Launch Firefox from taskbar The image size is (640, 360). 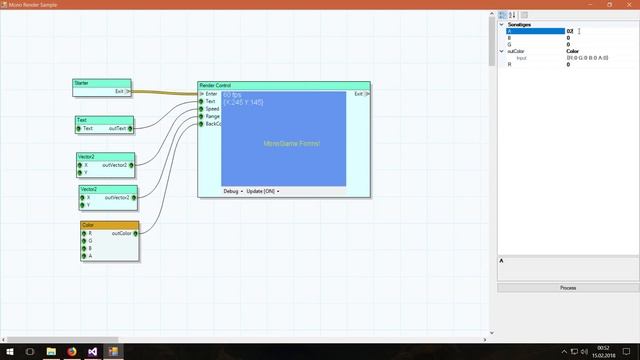point(72,351)
